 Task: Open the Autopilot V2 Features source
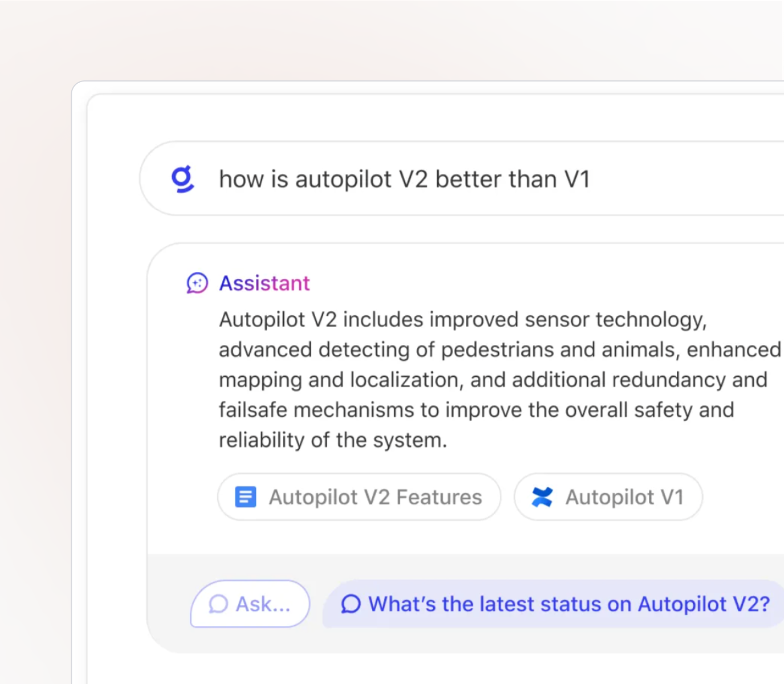click(359, 497)
